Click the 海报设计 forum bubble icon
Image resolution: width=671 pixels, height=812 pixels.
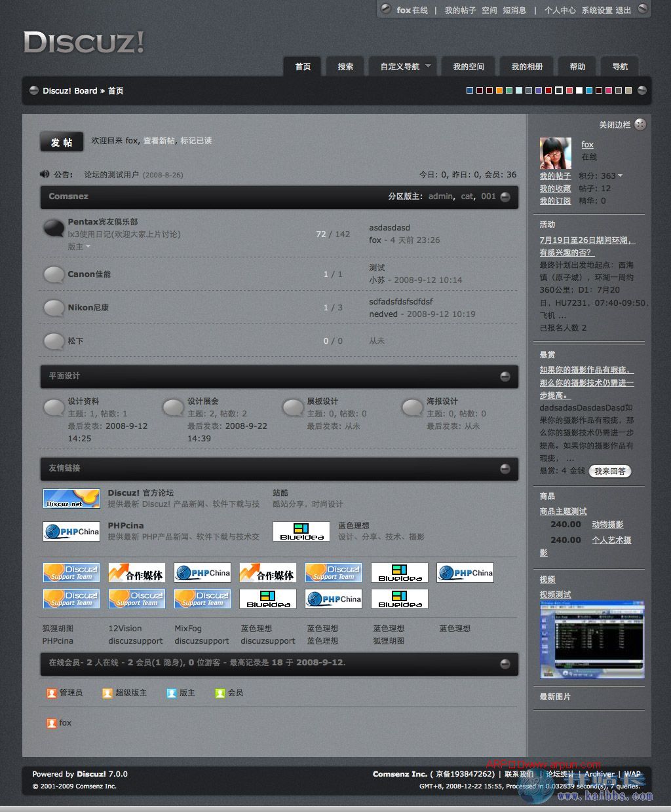click(x=412, y=407)
